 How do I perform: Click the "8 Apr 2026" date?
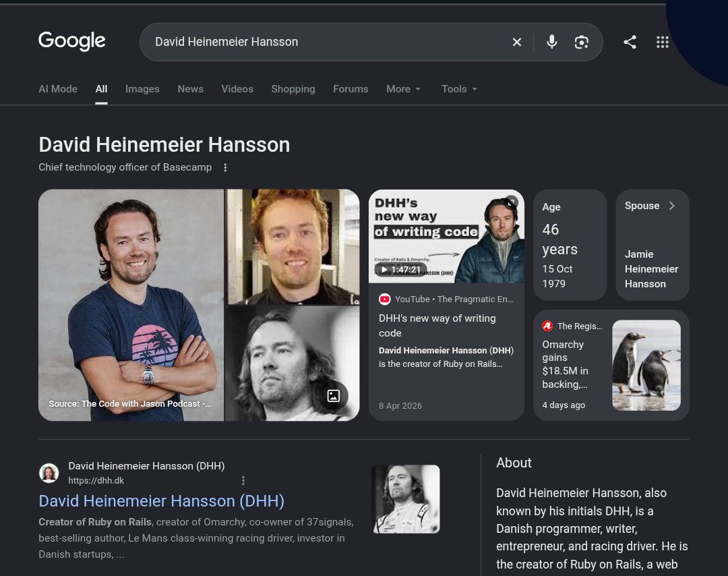pyautogui.click(x=400, y=405)
